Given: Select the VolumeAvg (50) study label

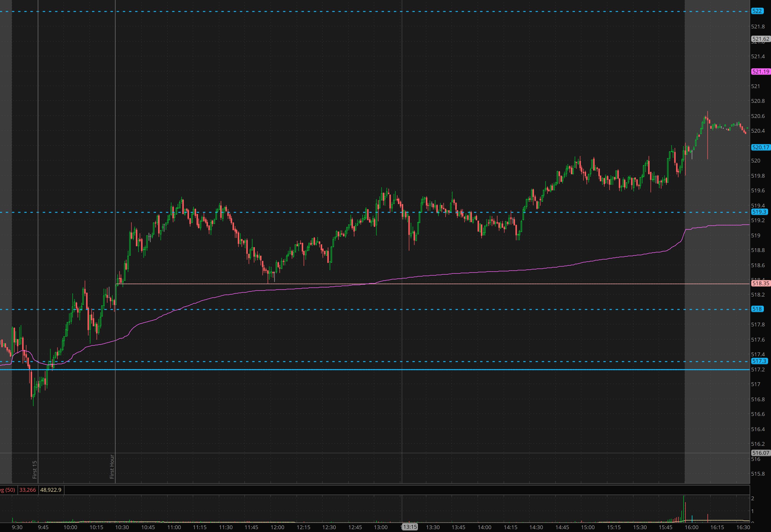Looking at the screenshot, I should [x=7, y=490].
